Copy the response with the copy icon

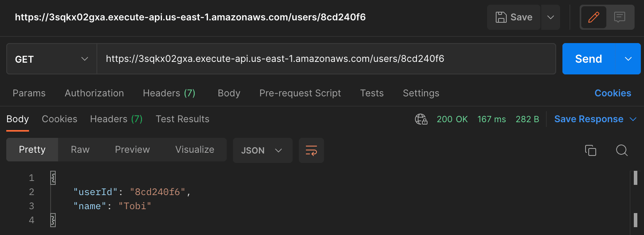[591, 150]
